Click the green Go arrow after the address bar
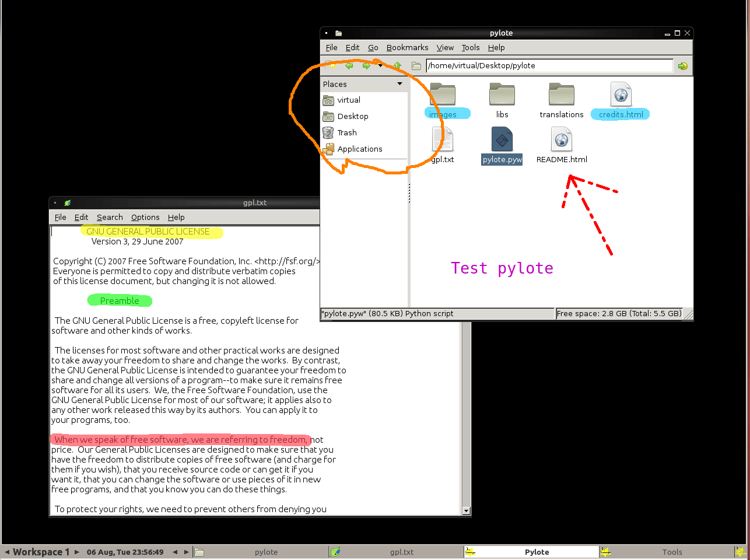The width and height of the screenshot is (750, 560). click(x=682, y=65)
